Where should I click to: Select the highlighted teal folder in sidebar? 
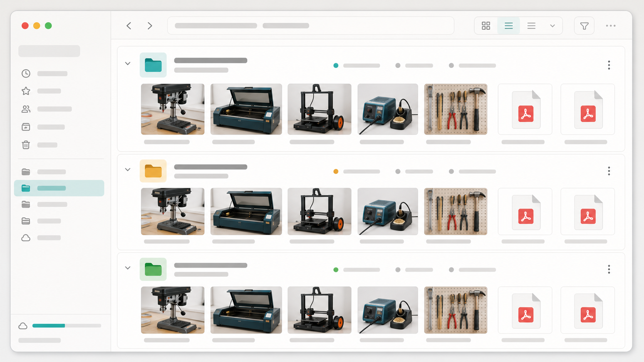pos(59,188)
